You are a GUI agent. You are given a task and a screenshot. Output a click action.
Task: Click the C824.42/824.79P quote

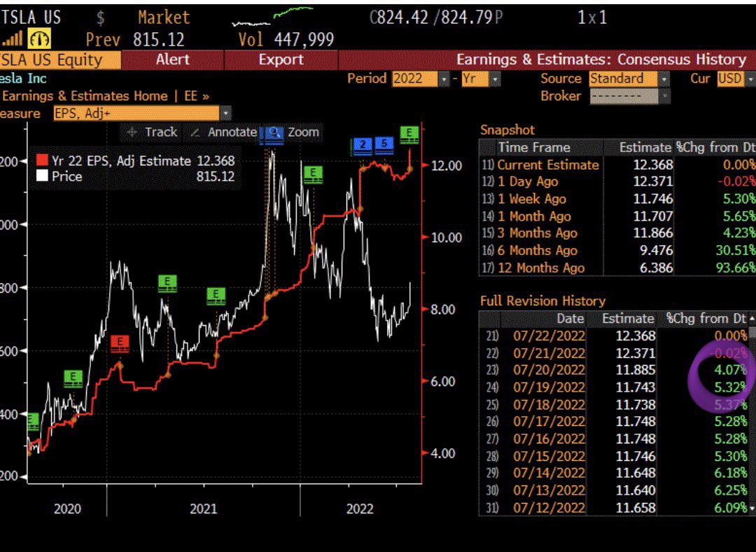[436, 18]
